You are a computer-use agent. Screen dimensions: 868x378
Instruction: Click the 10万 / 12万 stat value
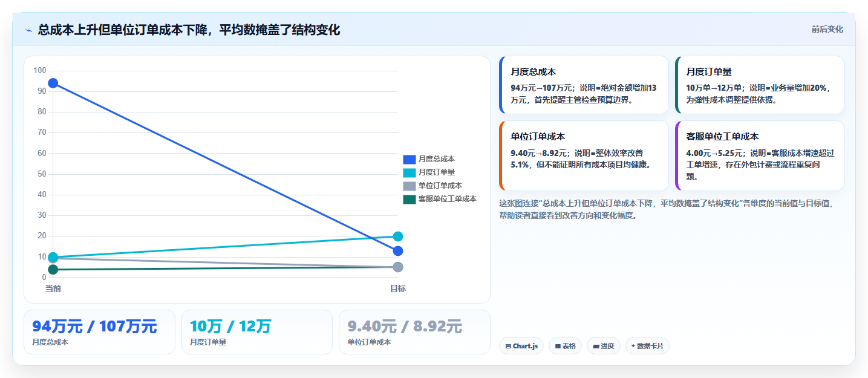pos(230,327)
